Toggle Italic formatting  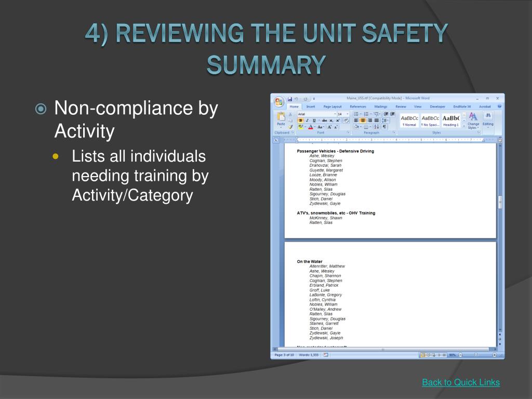click(x=307, y=121)
